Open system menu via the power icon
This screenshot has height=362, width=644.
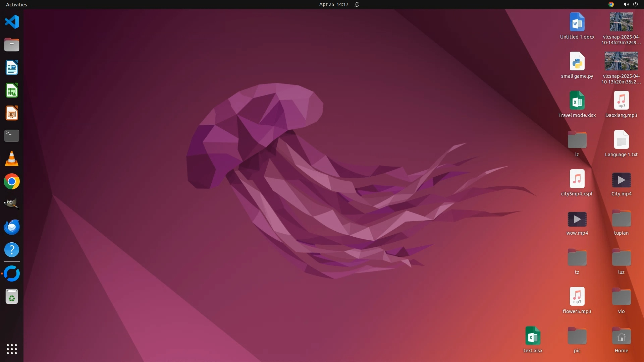coord(635,4)
